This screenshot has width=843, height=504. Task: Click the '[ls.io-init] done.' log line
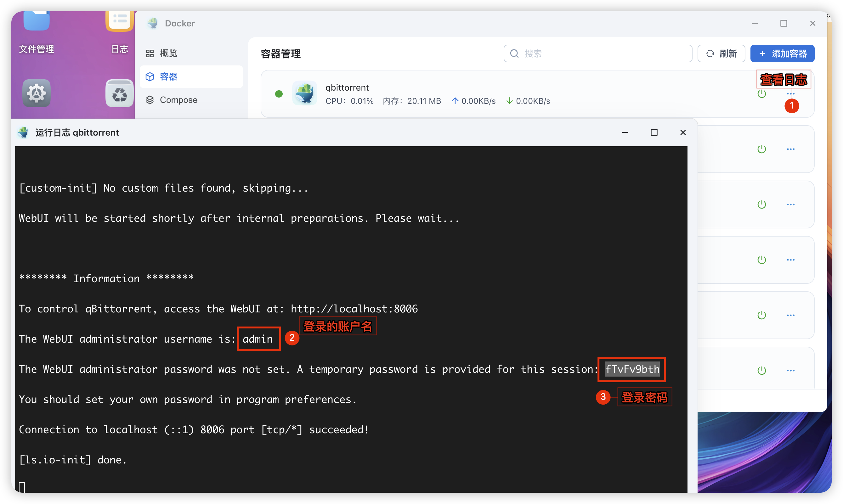click(73, 460)
